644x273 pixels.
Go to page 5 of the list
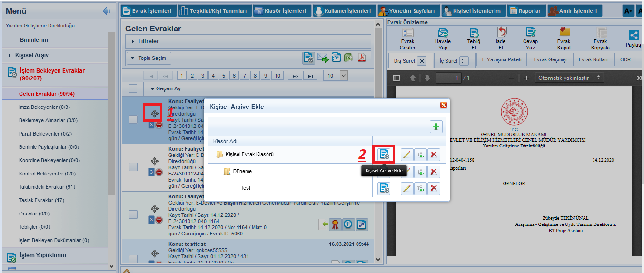(x=224, y=76)
